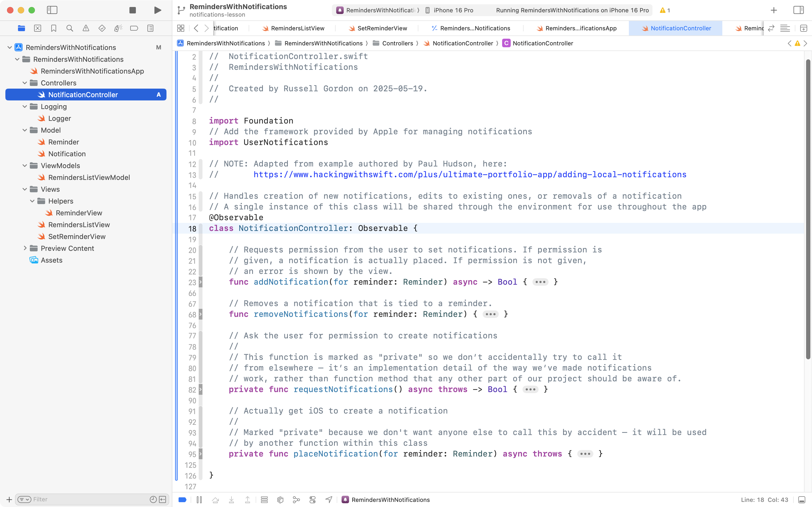Open the hackingwithswift.com link in comment
Screen dimensions: 812x507
(469, 175)
